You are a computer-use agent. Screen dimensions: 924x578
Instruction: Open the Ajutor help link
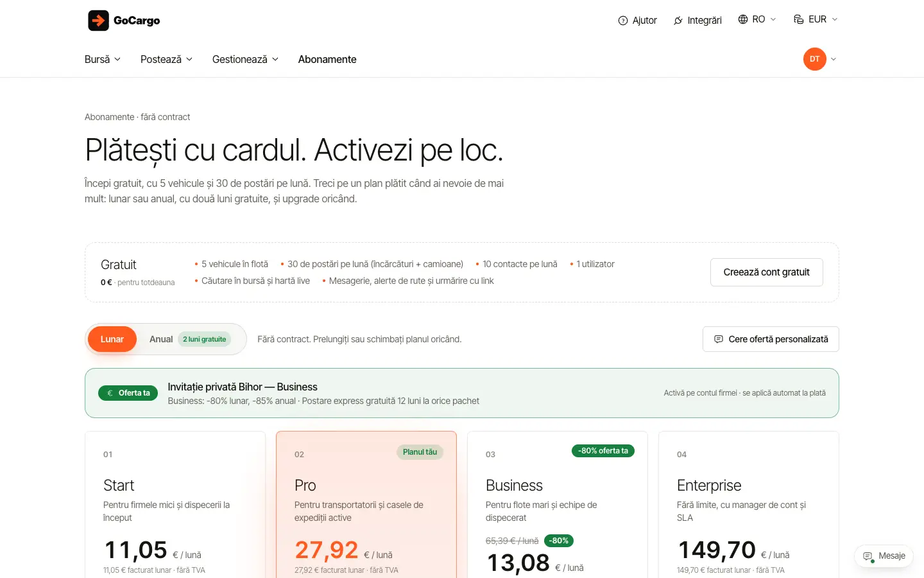[638, 21]
